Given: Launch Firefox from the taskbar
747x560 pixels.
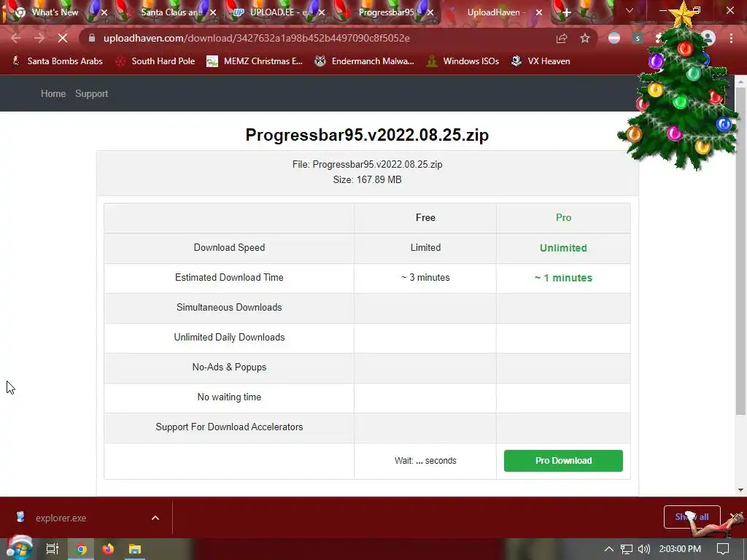Looking at the screenshot, I should pos(108,549).
